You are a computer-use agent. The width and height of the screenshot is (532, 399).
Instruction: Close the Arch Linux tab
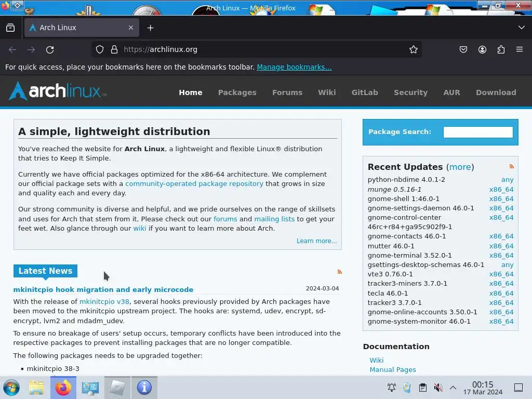tap(131, 28)
